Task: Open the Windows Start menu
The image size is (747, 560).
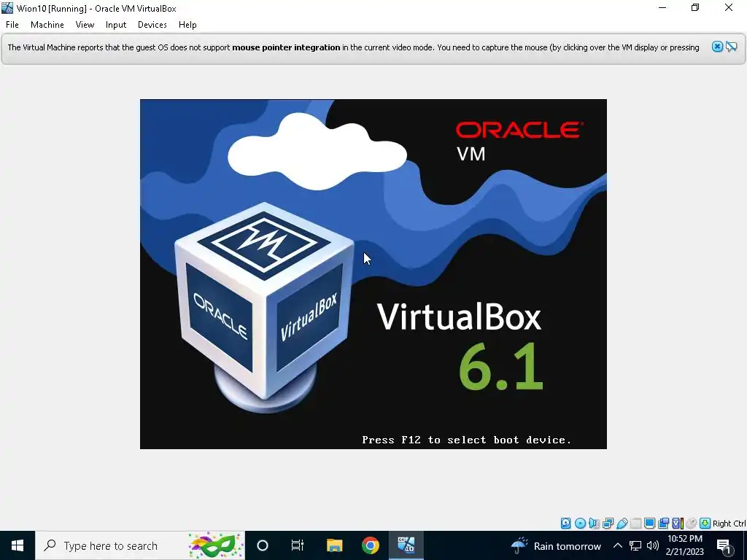Action: (x=18, y=545)
